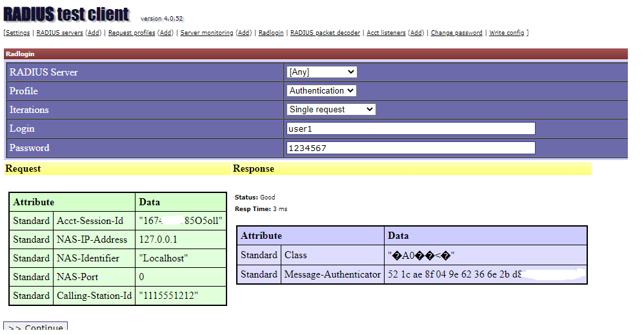The image size is (644, 335).
Task: Open the Profile dropdown set to Authentication
Action: (321, 91)
